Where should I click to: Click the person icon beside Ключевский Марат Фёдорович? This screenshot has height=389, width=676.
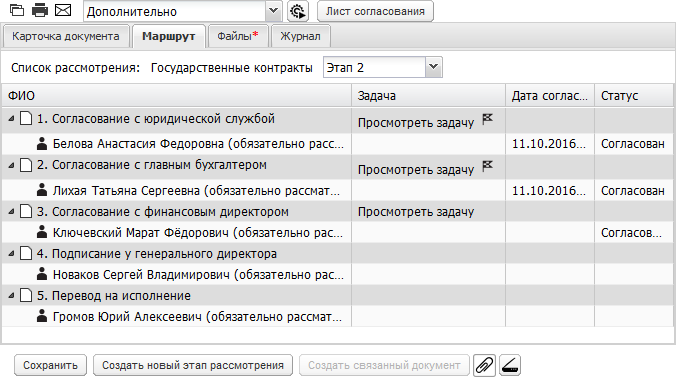(42, 232)
